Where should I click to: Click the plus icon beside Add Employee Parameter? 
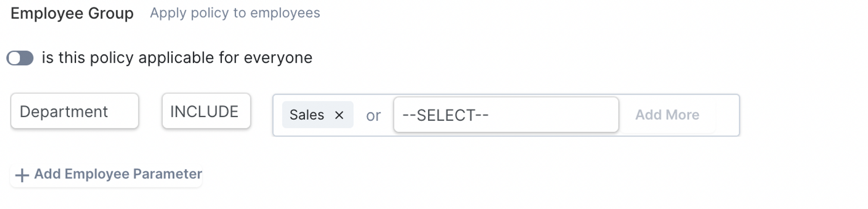coord(22,175)
